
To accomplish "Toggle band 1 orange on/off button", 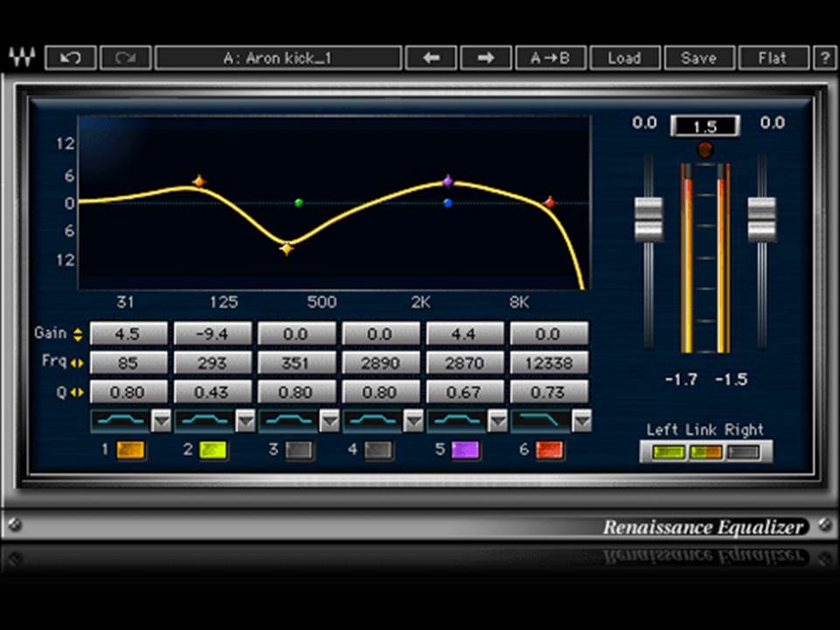I will pos(130,450).
